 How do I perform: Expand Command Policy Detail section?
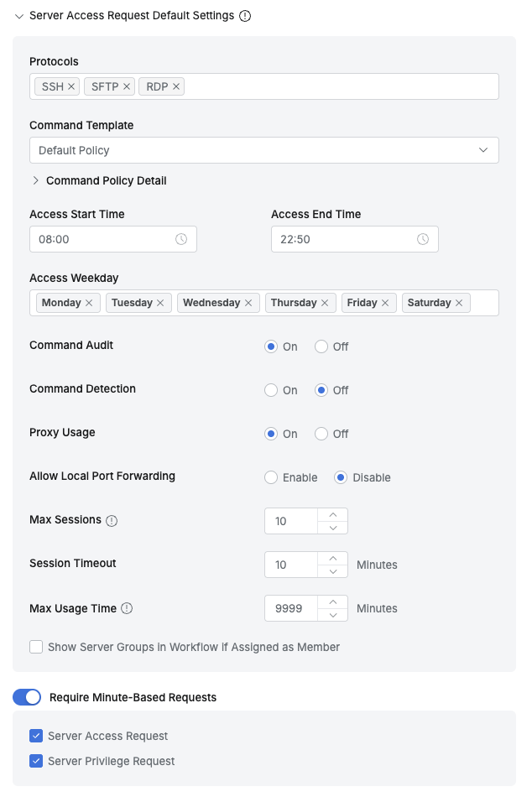click(36, 180)
